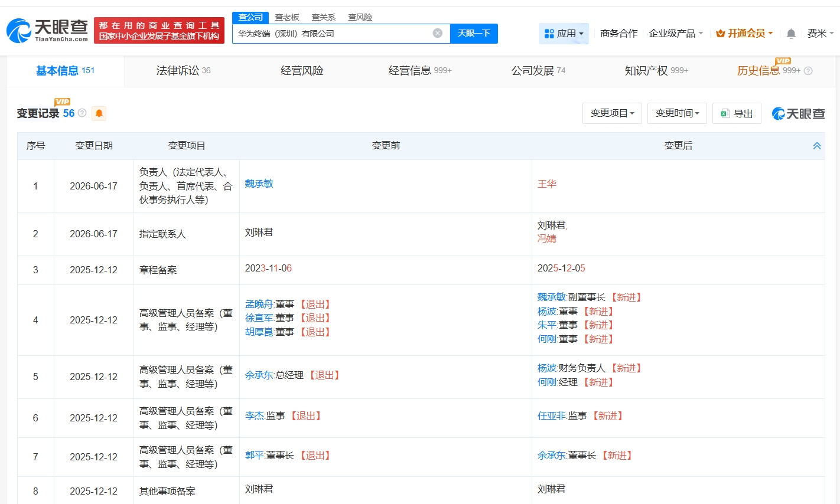Screen dimensions: 840x504
Task: Open the notification bell in header
Action: pos(791,34)
